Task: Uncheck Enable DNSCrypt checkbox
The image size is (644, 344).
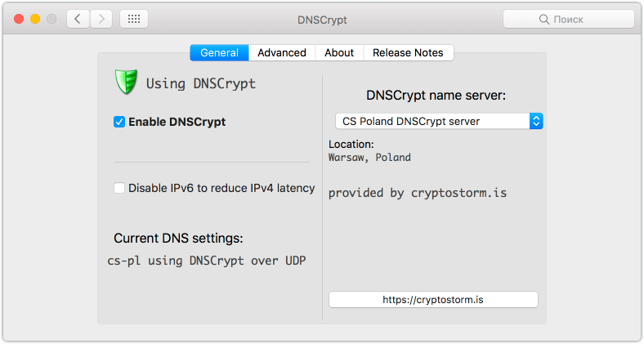Action: click(119, 122)
